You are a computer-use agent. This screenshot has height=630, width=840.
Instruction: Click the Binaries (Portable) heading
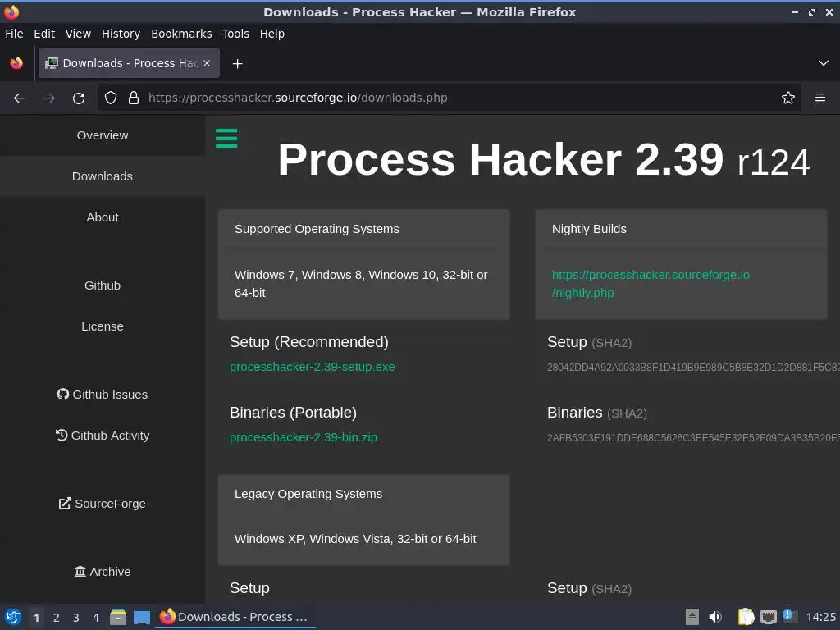pos(293,413)
